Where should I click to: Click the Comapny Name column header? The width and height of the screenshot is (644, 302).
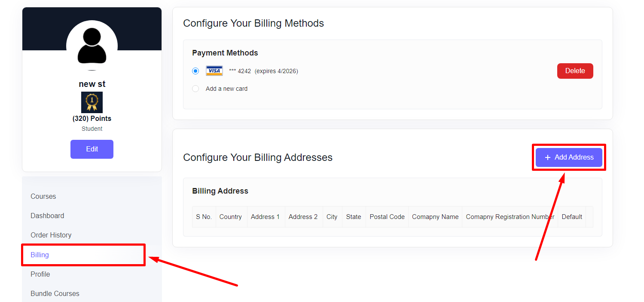click(x=435, y=217)
